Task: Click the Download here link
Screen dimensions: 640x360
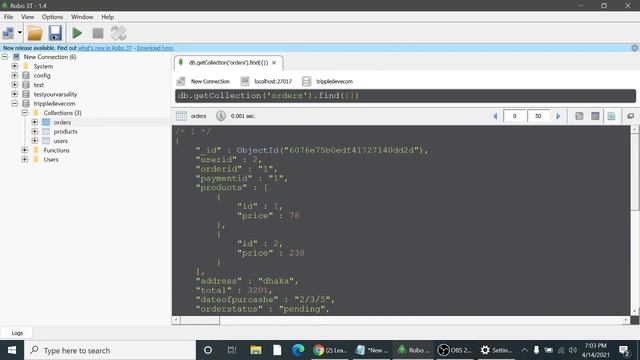Action: click(x=155, y=48)
